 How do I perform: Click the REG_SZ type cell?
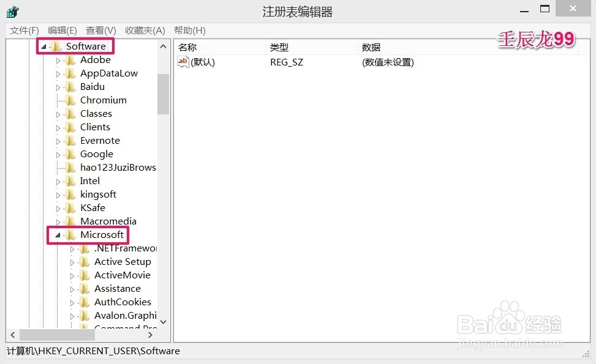coord(287,62)
